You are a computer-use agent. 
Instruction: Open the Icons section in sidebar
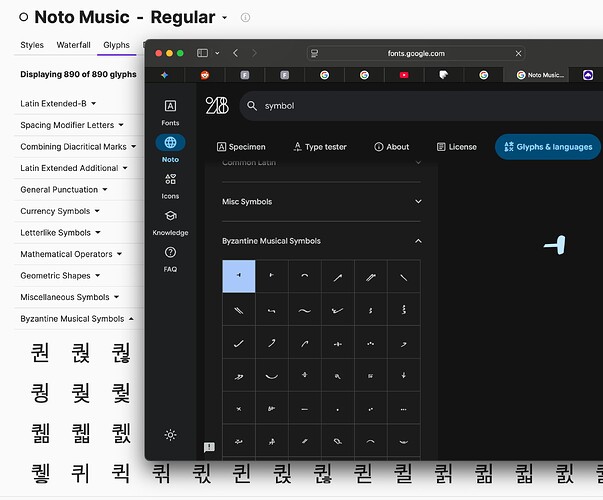pyautogui.click(x=170, y=184)
